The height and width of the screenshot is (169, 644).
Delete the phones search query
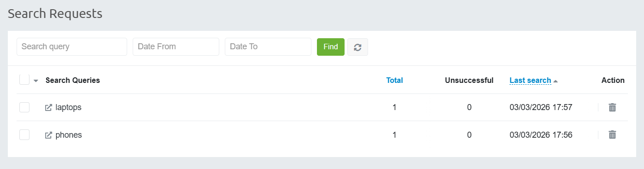coord(612,135)
